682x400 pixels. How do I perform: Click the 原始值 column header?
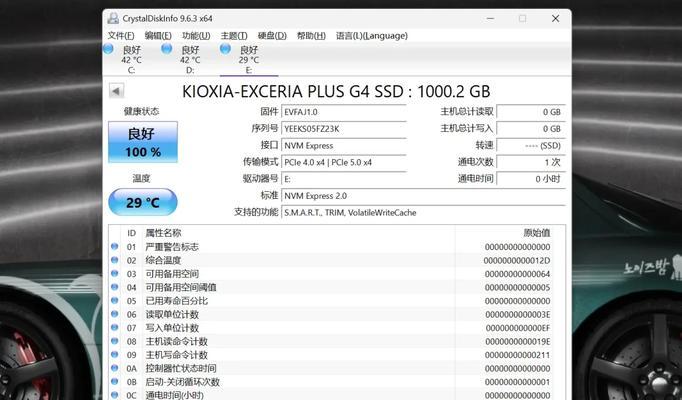pyautogui.click(x=537, y=233)
